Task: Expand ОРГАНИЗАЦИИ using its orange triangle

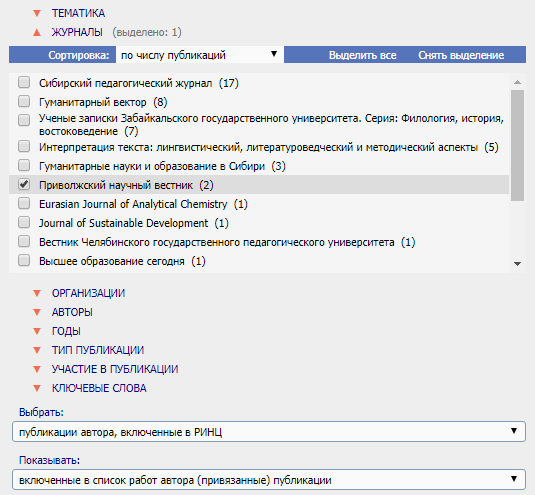Action: pos(37,293)
